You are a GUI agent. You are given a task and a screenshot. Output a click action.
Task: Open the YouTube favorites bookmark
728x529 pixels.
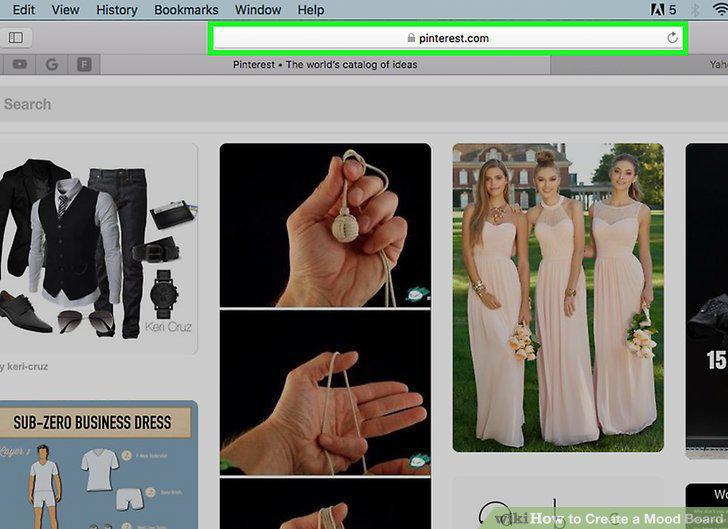tap(19, 64)
